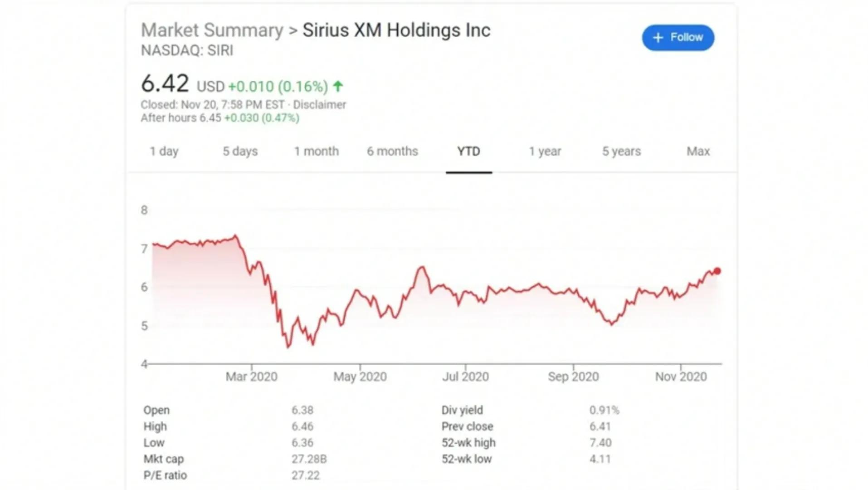Select the YTD chart range
The height and width of the screenshot is (490, 868).
[468, 151]
